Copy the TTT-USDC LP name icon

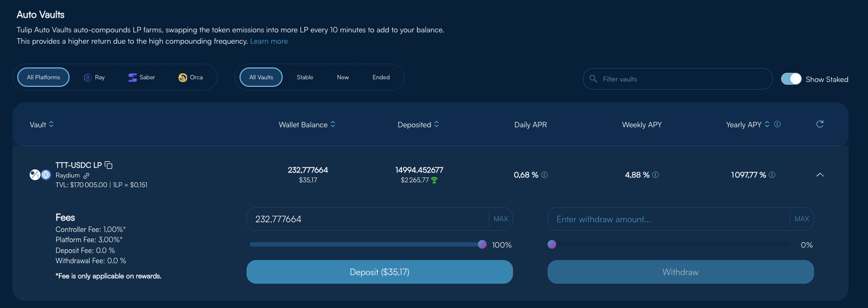coord(108,165)
